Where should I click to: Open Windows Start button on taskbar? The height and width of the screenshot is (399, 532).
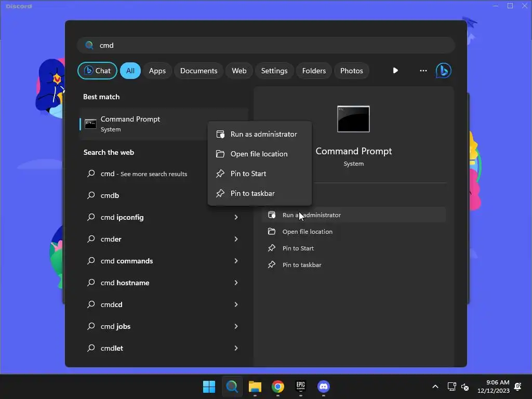pyautogui.click(x=209, y=387)
